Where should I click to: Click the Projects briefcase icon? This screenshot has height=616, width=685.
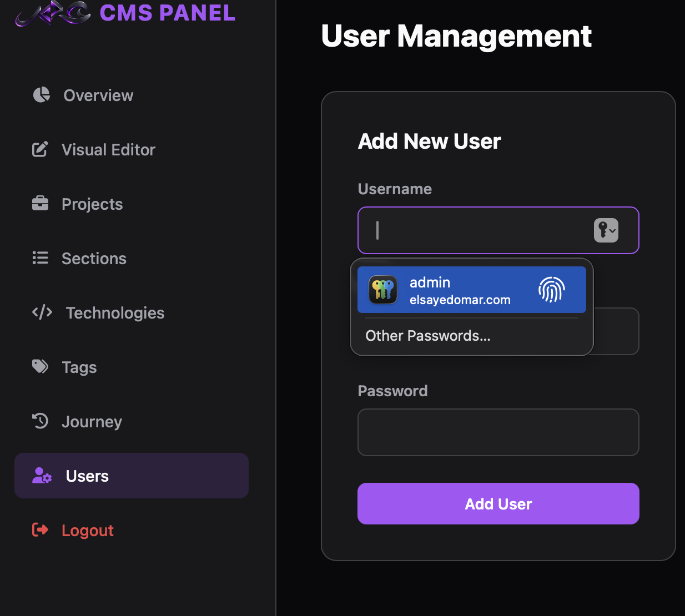[40, 204]
